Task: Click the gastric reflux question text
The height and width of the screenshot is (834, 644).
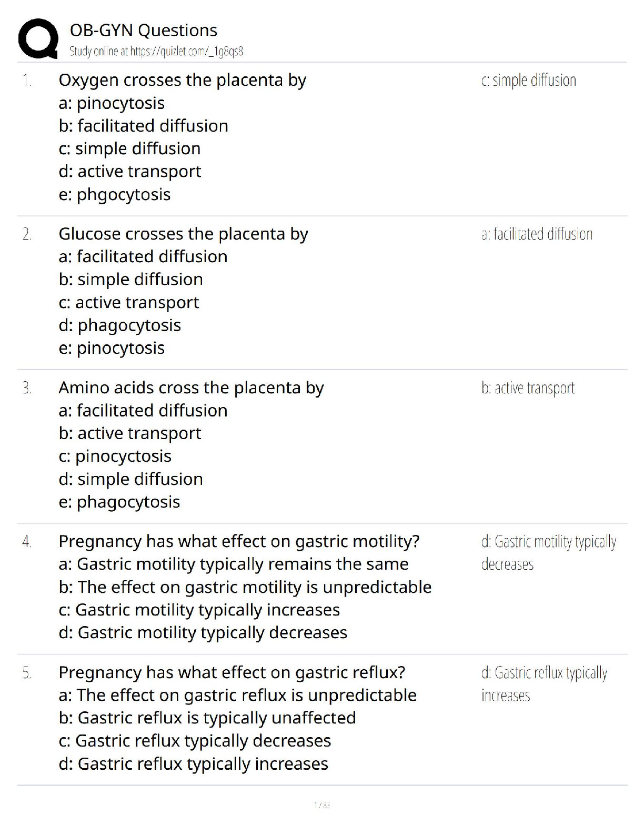Action: (232, 672)
